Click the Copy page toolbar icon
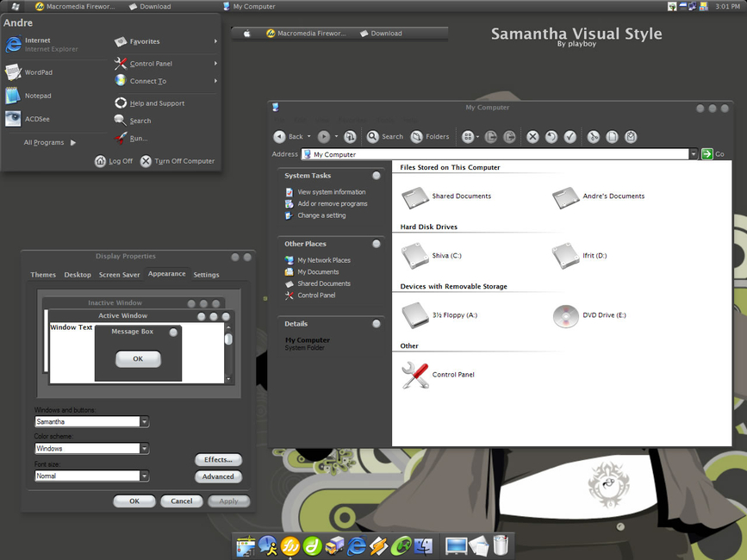The width and height of the screenshot is (747, 560). (x=613, y=137)
